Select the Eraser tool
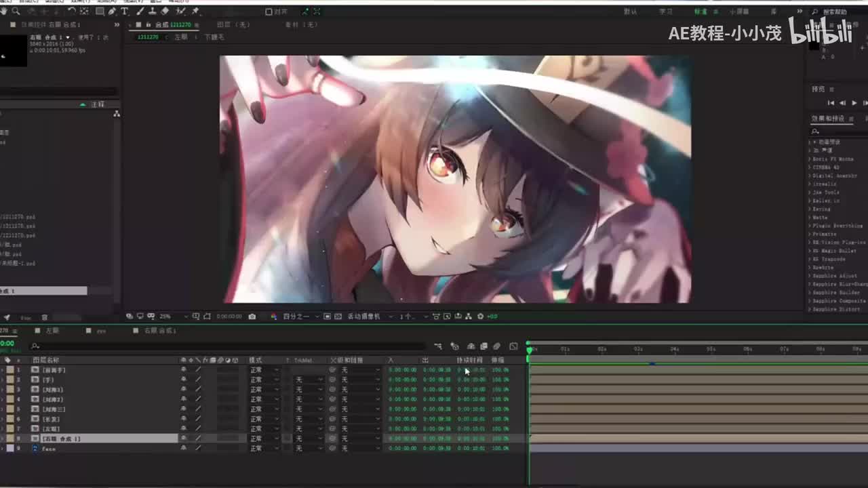 pyautogui.click(x=165, y=12)
